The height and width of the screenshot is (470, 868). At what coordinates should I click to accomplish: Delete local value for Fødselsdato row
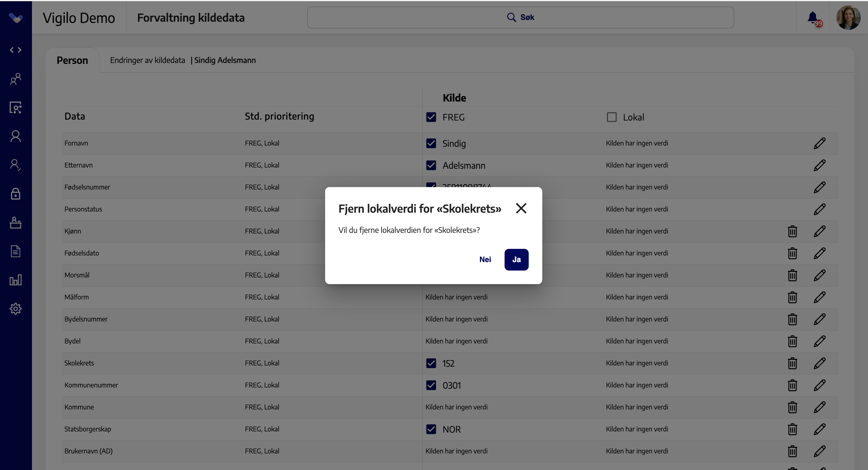tap(792, 253)
